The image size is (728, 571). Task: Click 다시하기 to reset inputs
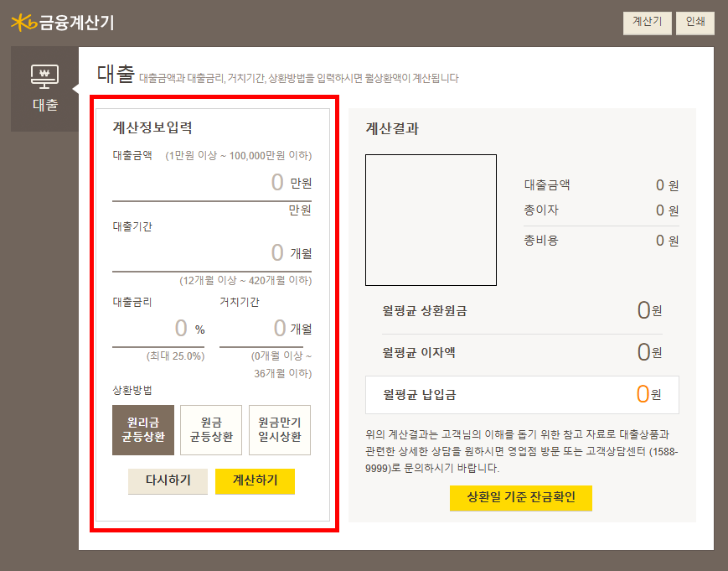(168, 482)
